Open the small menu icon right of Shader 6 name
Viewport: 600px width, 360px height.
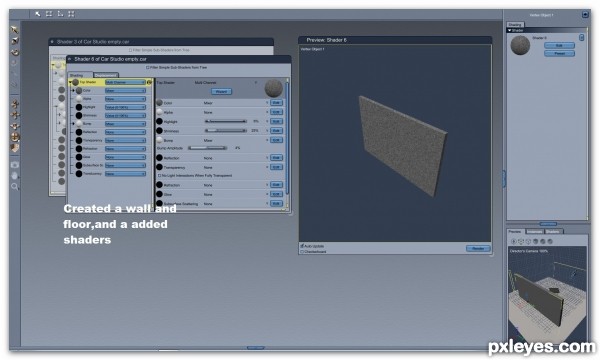pos(582,37)
